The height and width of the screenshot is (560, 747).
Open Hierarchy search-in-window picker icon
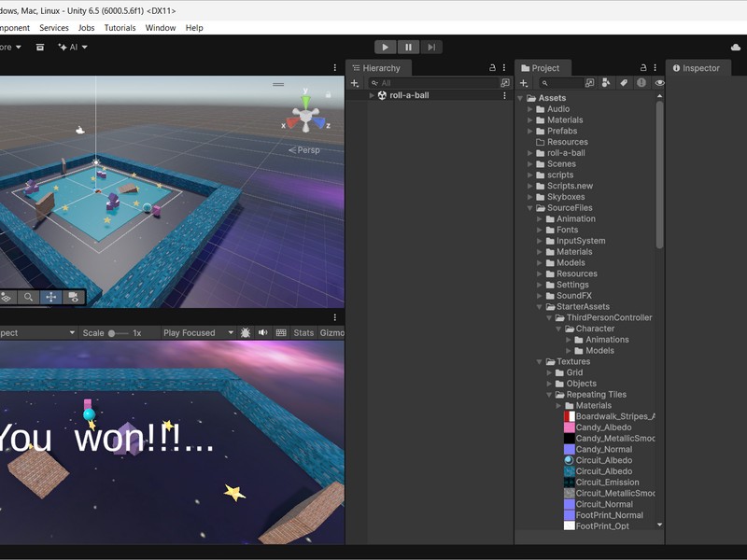point(505,83)
